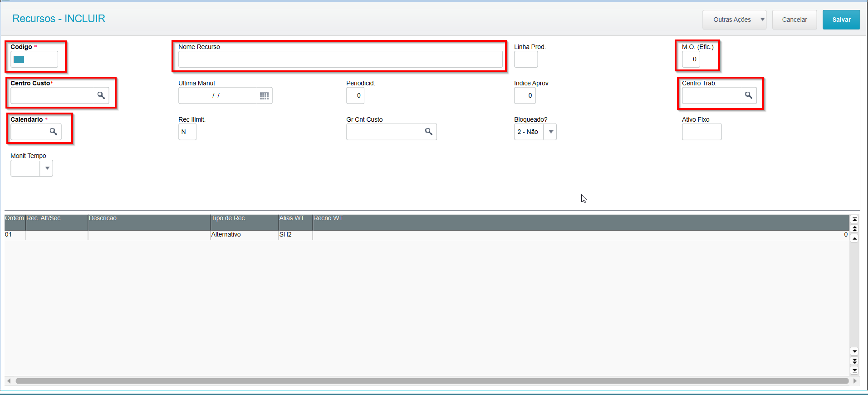The image size is (868, 395).
Task: Open Centro Custo lookup magnifier
Action: [101, 95]
